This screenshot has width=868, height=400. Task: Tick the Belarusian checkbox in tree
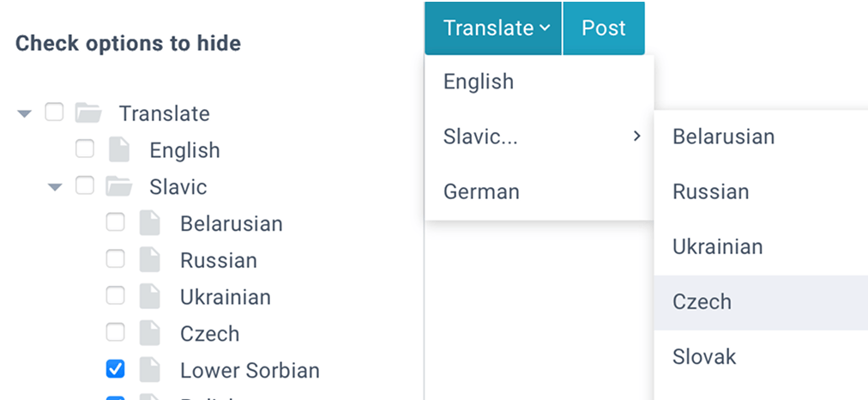(x=115, y=223)
